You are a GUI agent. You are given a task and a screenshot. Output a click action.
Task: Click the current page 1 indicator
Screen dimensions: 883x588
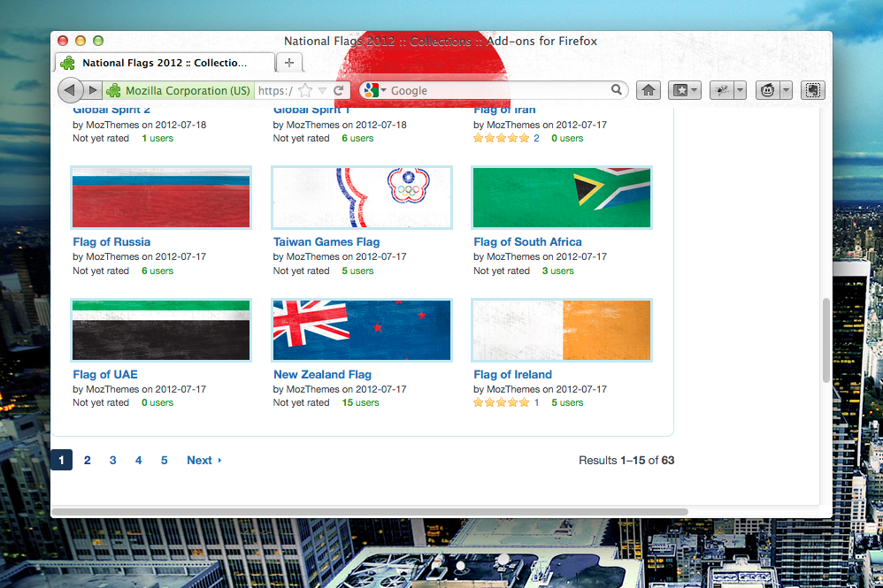click(x=61, y=461)
